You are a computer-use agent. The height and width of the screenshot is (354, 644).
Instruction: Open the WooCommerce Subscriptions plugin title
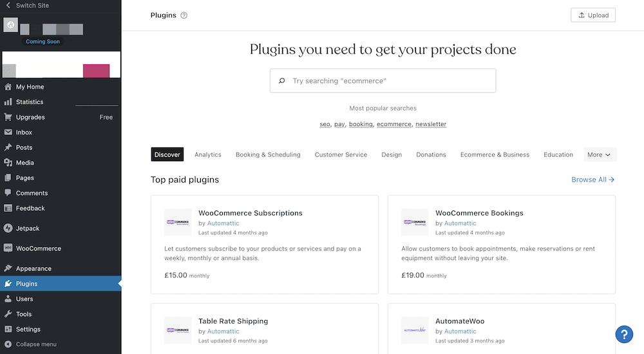[250, 213]
